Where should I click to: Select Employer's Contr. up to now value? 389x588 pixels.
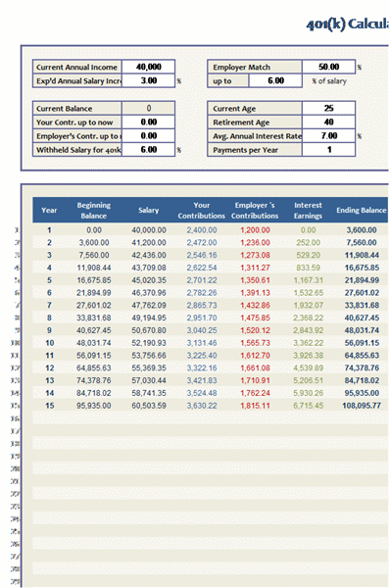coord(149,136)
